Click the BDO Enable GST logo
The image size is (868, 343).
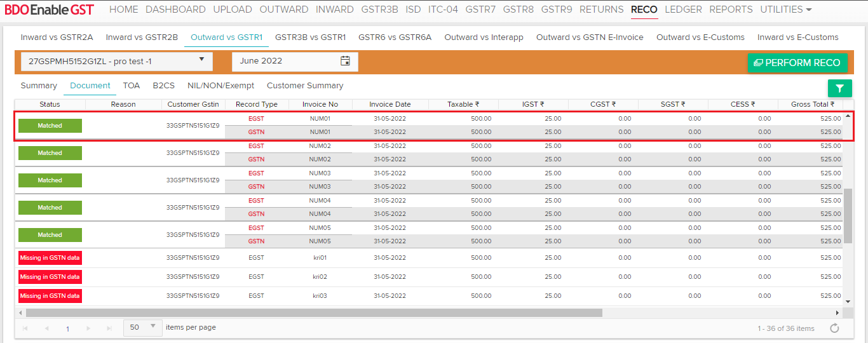50,10
